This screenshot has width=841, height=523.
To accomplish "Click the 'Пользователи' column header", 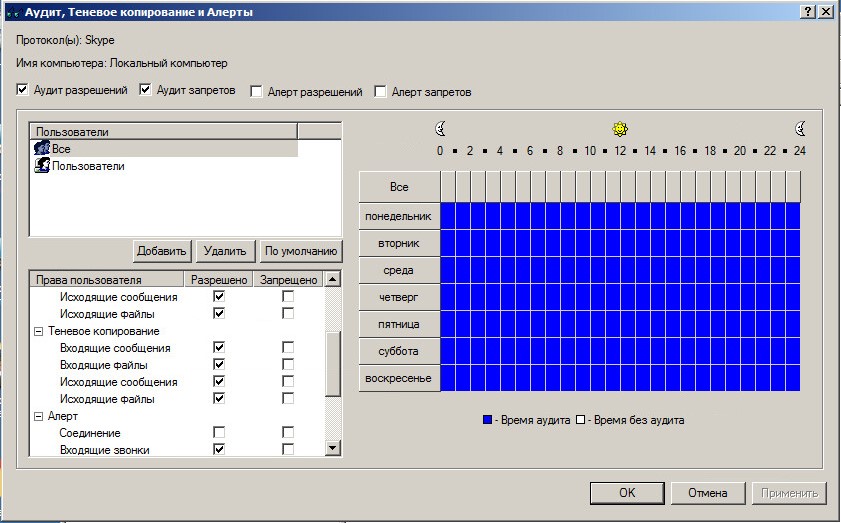I will pyautogui.click(x=164, y=131).
